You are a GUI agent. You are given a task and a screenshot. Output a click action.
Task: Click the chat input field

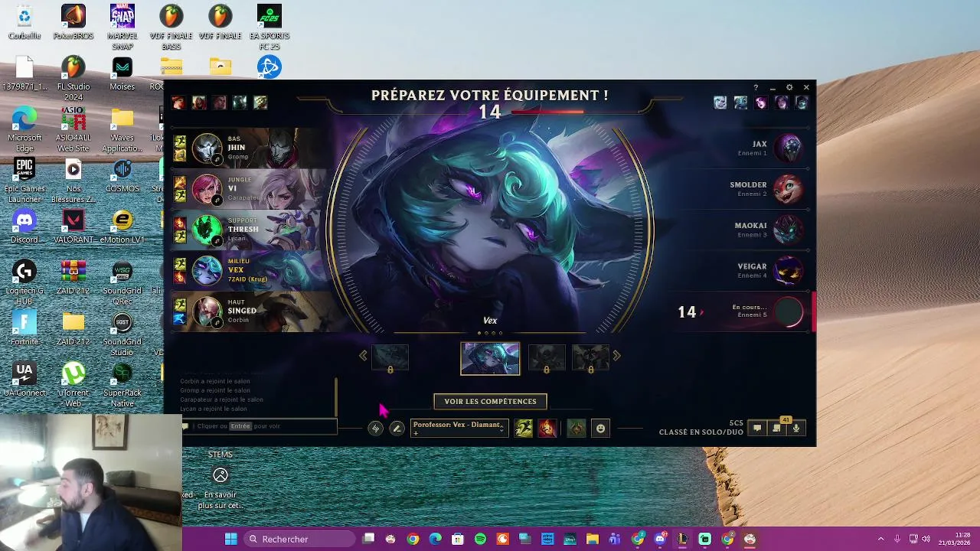(x=259, y=426)
